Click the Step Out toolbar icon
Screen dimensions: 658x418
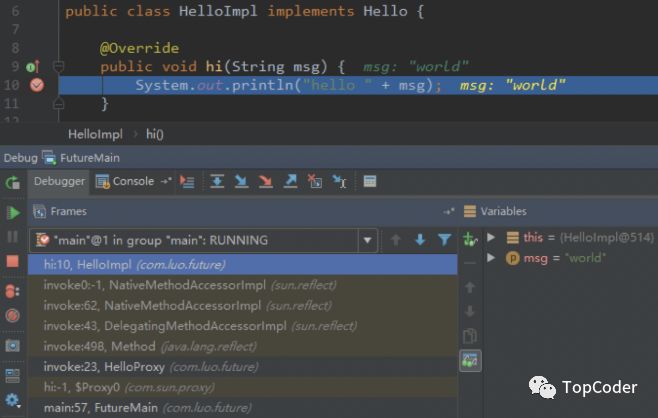290,181
